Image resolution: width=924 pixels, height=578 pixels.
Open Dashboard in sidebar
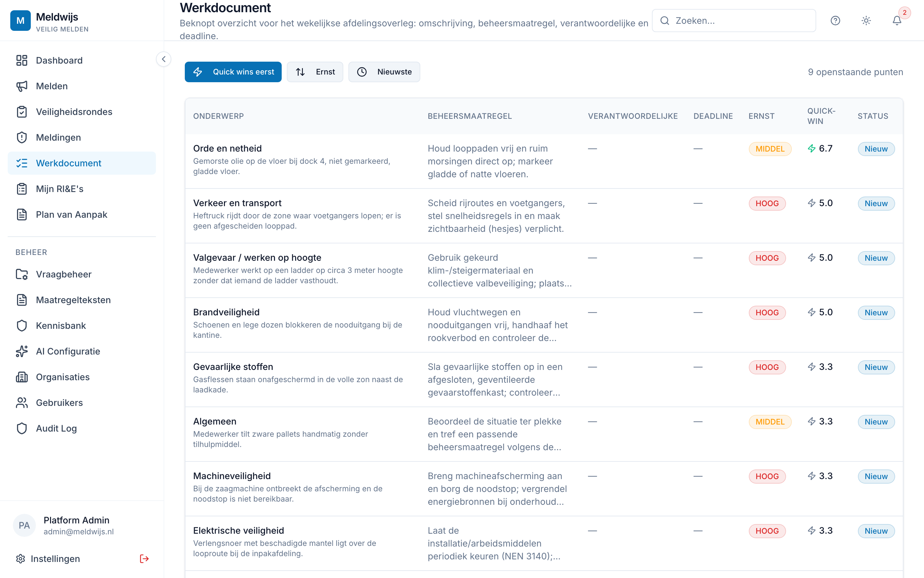click(x=82, y=60)
